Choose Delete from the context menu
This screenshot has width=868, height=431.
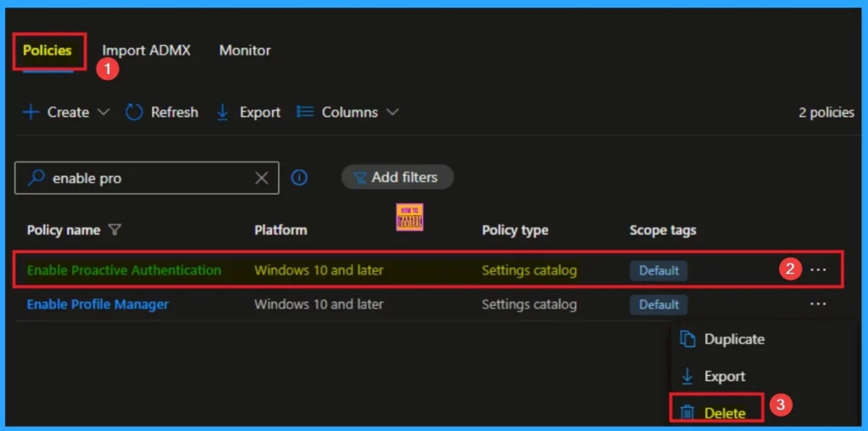tap(725, 413)
